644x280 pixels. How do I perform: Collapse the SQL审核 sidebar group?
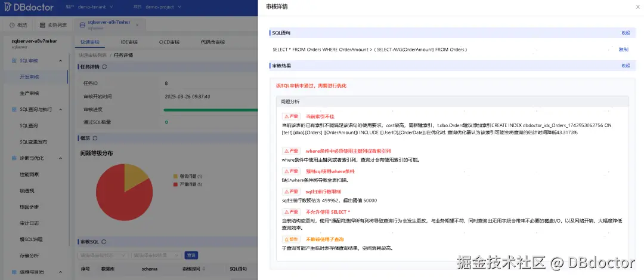tap(61, 61)
